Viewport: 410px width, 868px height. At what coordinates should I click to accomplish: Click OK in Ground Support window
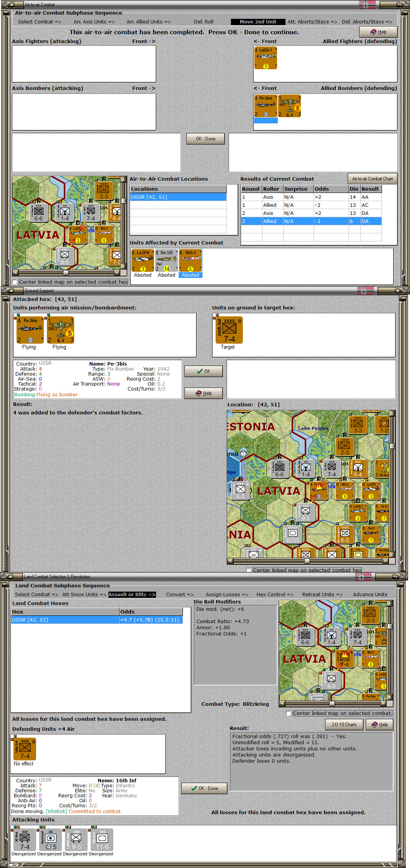pos(204,371)
